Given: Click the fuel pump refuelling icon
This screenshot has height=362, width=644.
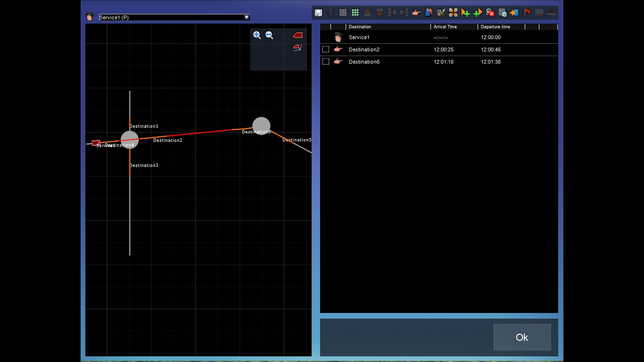Looking at the screenshot, I should click(441, 13).
